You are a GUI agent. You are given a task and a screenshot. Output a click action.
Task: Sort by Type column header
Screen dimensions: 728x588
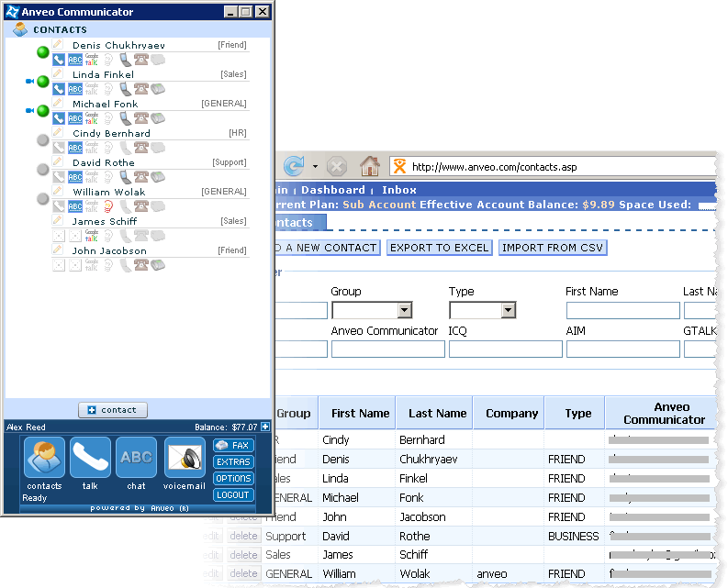click(x=575, y=413)
